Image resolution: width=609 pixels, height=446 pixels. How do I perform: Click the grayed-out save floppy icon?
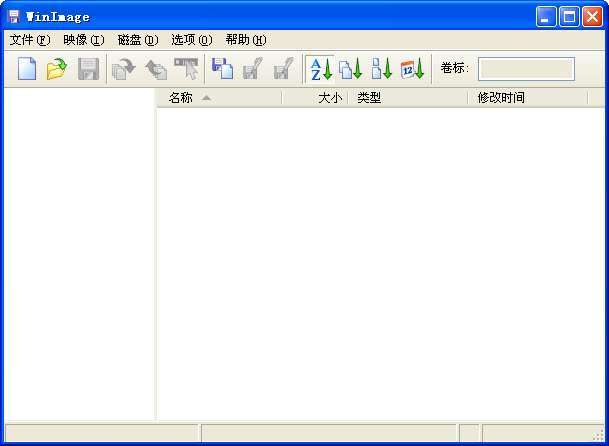pos(88,69)
